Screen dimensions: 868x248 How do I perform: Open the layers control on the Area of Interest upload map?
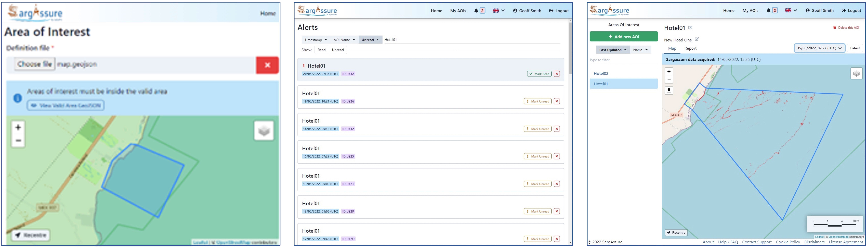click(264, 131)
